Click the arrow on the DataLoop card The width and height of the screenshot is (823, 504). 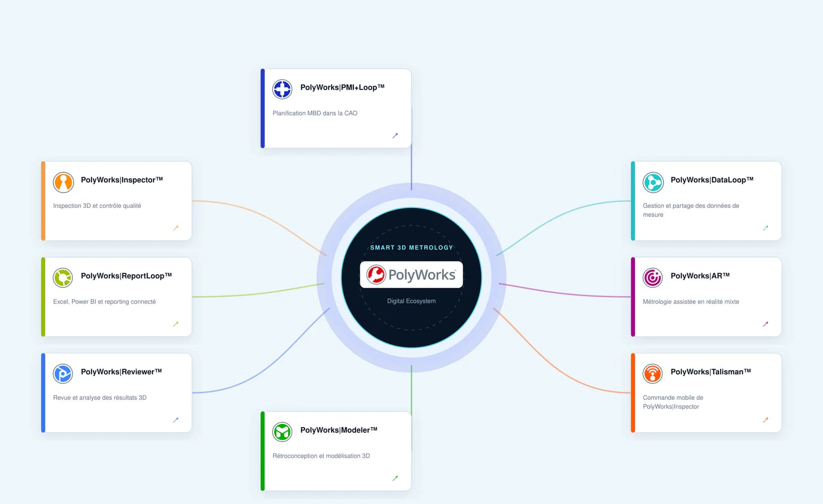click(x=765, y=228)
